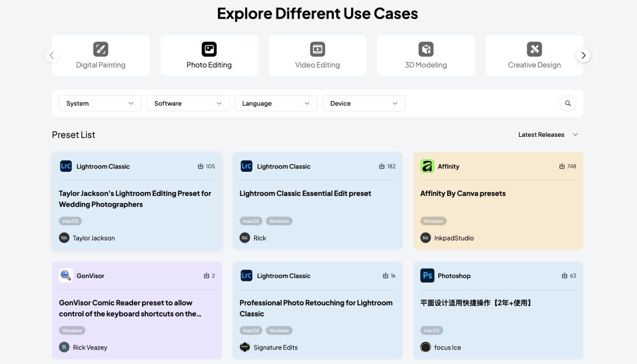Click the Signature Edits author name

point(275,347)
